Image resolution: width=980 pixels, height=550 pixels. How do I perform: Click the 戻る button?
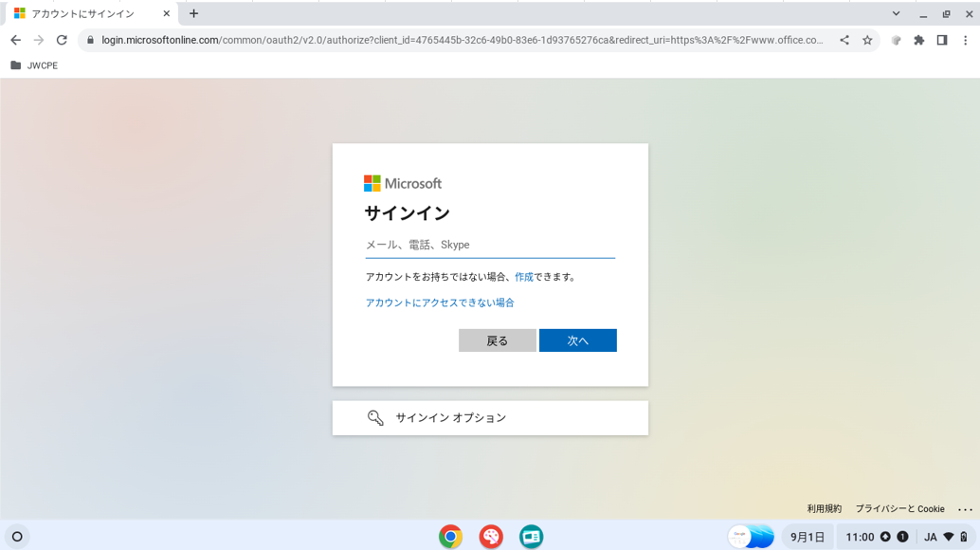[498, 340]
